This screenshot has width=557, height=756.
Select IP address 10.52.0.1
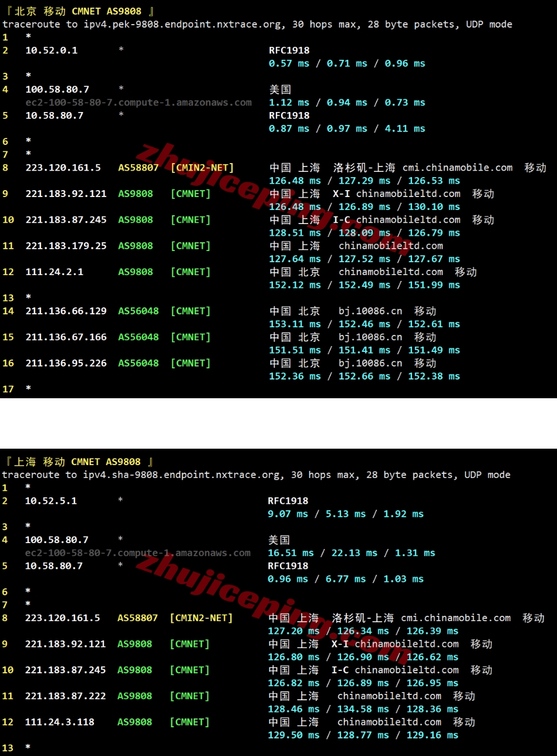click(x=51, y=50)
